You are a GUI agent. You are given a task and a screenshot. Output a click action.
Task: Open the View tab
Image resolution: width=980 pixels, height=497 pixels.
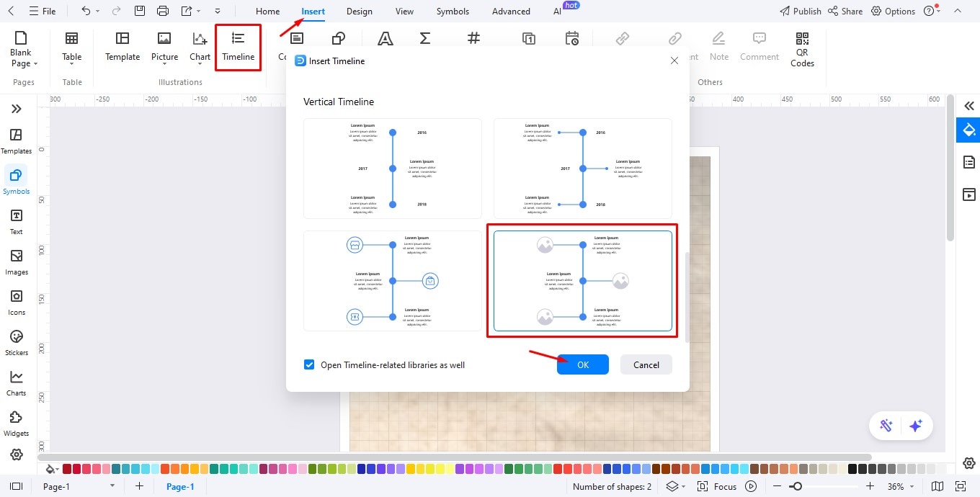[404, 12]
